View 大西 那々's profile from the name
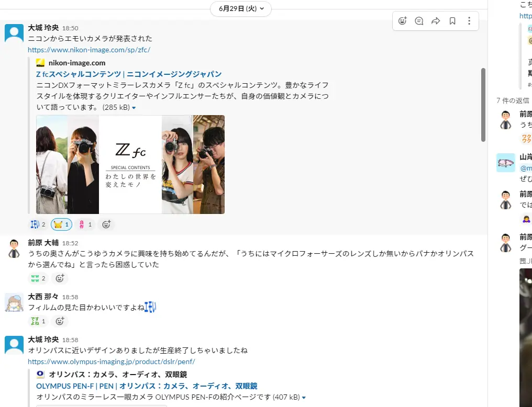Image resolution: width=532 pixels, height=407 pixels. (x=43, y=297)
